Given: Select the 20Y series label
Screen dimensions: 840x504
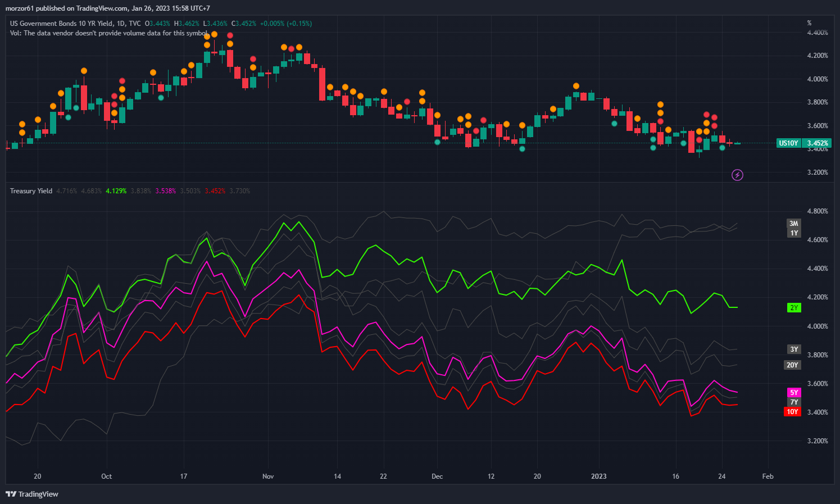Looking at the screenshot, I should click(x=792, y=365).
